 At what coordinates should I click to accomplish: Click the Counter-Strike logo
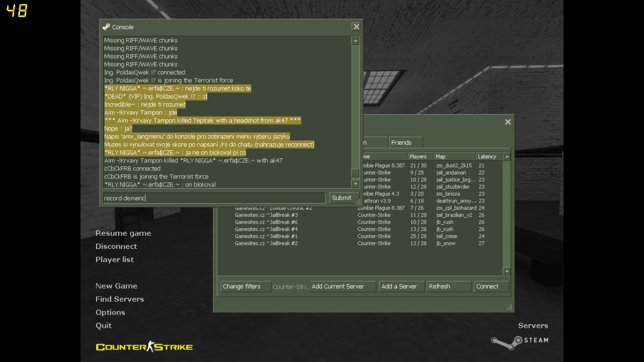[144, 347]
